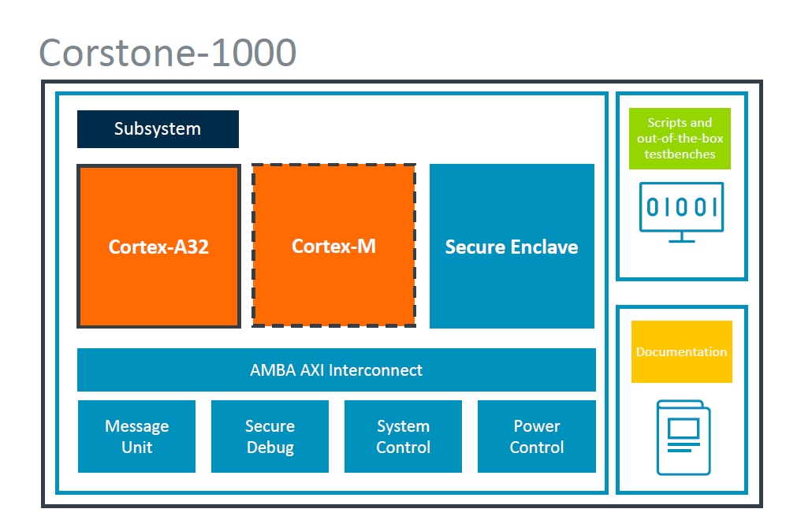Viewport: 812px width, 520px height.
Task: Select the orange Cortex-A32 color swatch
Action: pos(158,246)
